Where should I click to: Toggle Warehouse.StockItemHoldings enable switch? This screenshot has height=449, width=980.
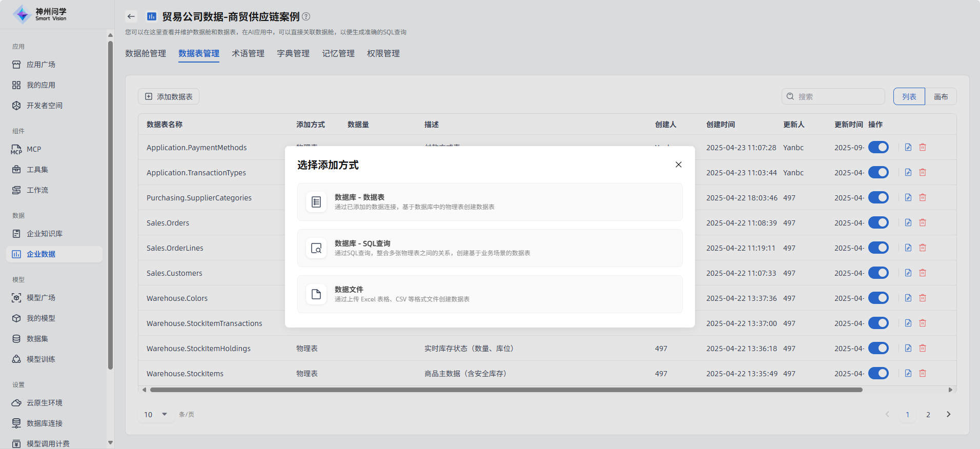click(878, 348)
